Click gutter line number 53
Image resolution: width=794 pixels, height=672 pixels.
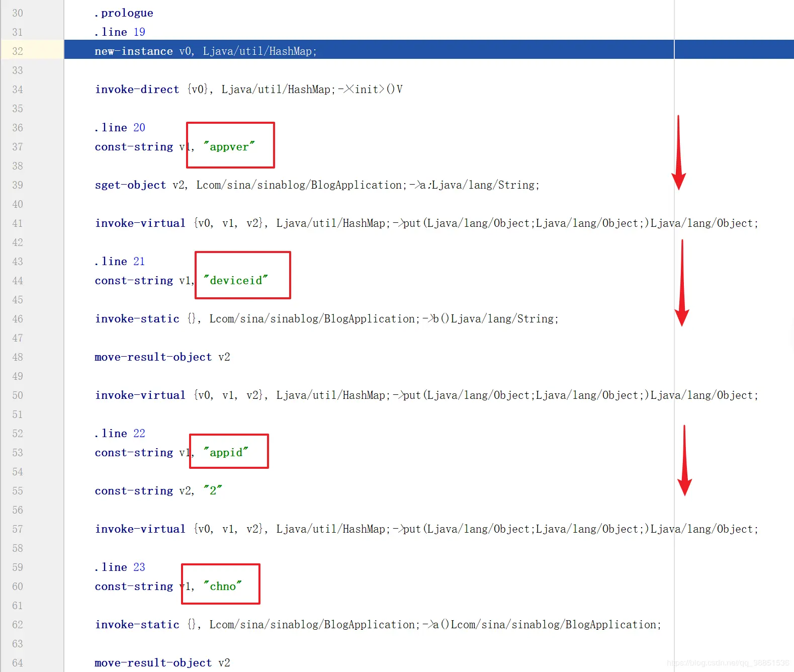click(18, 452)
